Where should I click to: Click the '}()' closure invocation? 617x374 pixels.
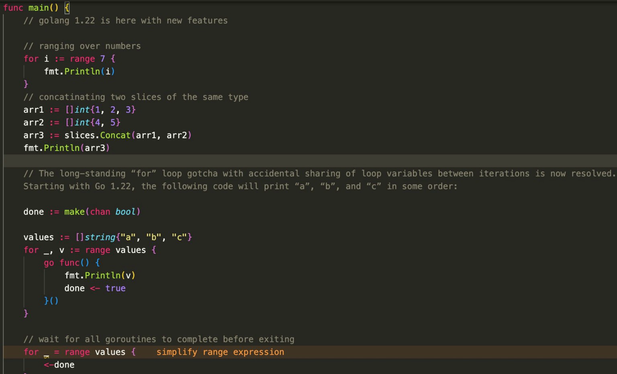(x=51, y=301)
